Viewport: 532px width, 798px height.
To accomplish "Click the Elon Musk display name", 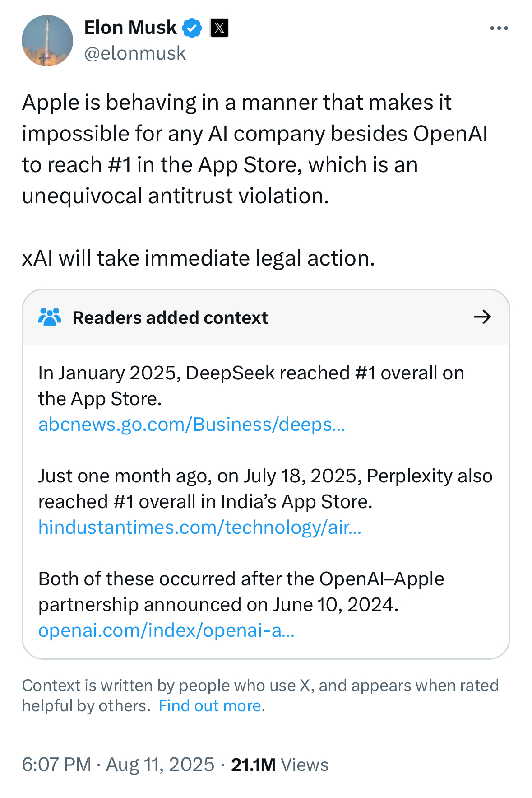I will [130, 28].
